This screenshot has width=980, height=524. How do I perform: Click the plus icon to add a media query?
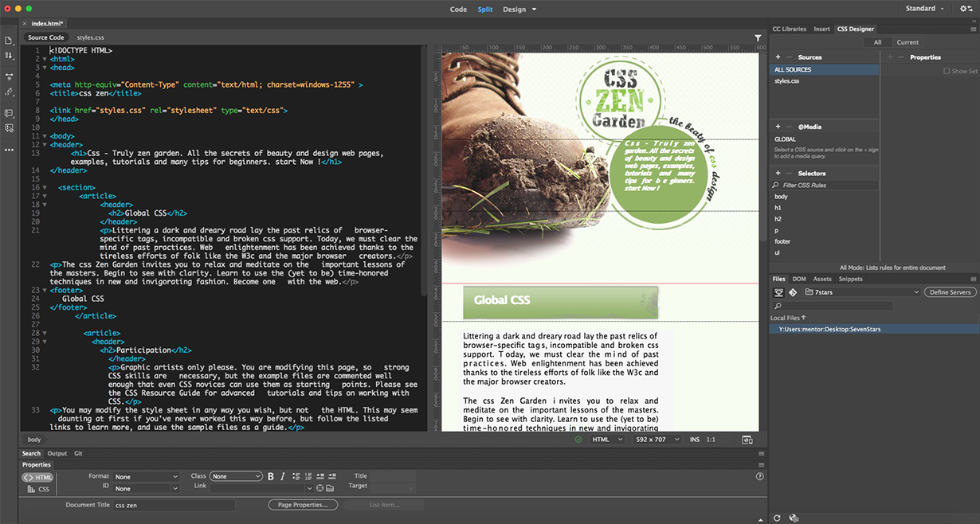click(778, 127)
